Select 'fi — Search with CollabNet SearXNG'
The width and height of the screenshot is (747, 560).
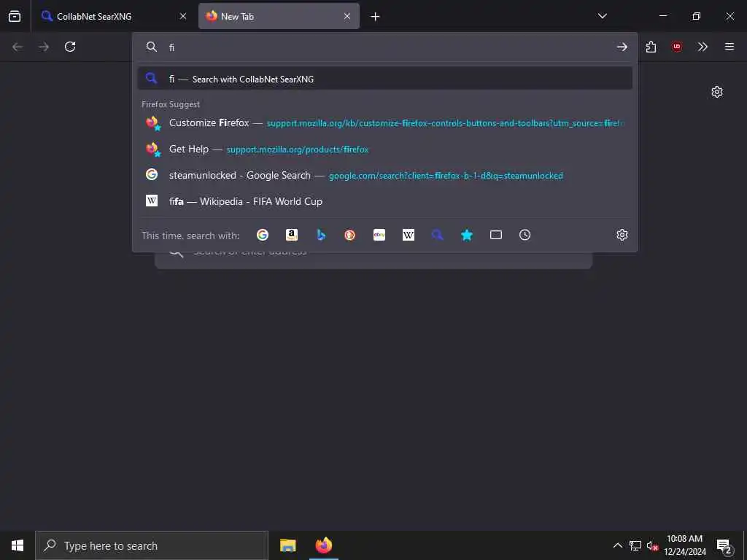(x=385, y=79)
